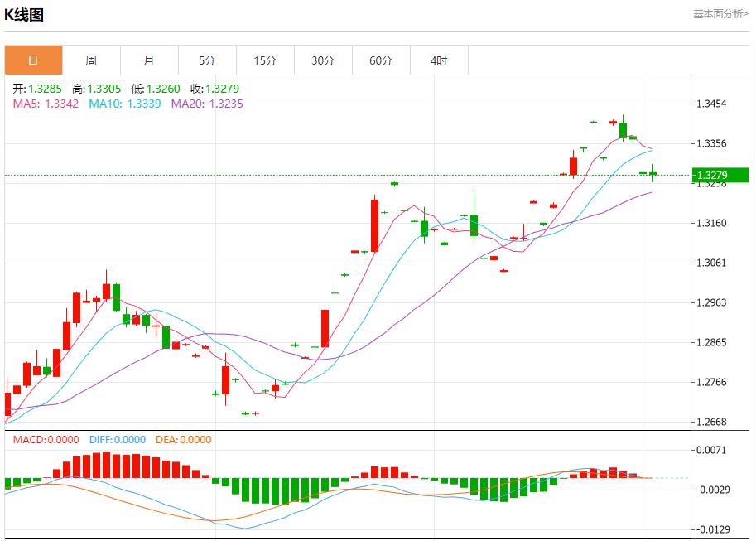756x541 pixels.
Task: Click the K线图 panel title
Action: click(x=24, y=15)
